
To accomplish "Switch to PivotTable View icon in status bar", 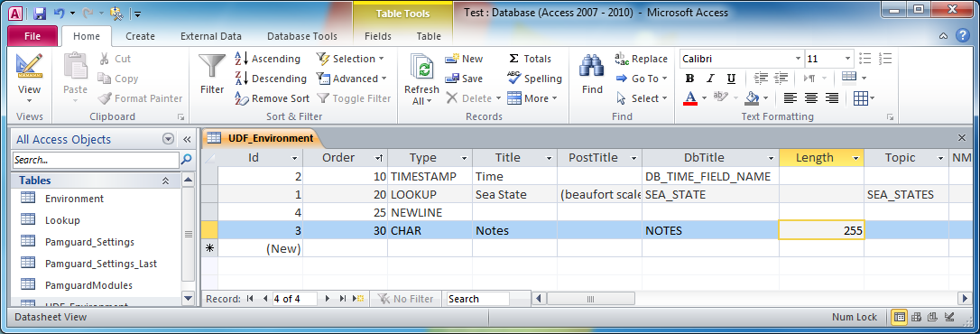I will click(916, 317).
